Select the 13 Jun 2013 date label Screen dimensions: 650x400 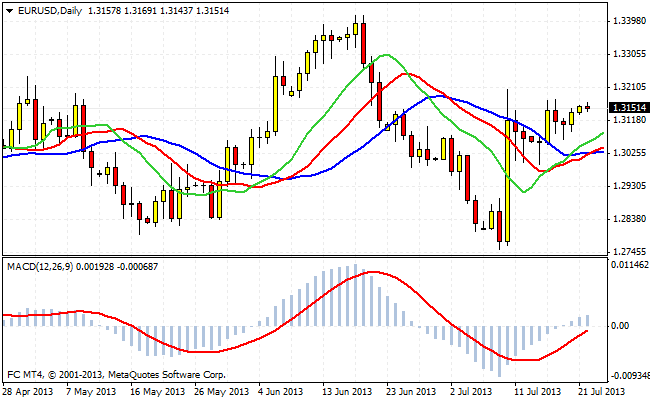click(347, 392)
